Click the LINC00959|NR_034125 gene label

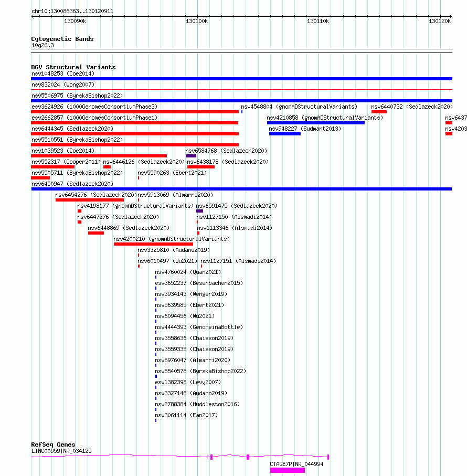coord(61,451)
